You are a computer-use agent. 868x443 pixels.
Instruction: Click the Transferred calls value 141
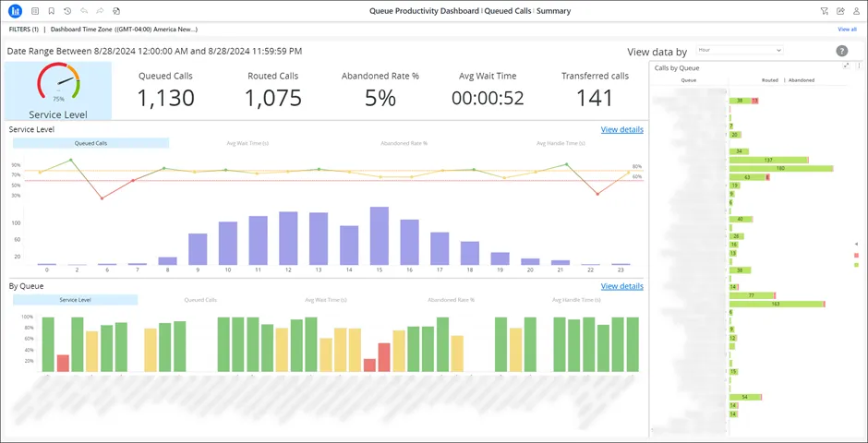tap(595, 98)
